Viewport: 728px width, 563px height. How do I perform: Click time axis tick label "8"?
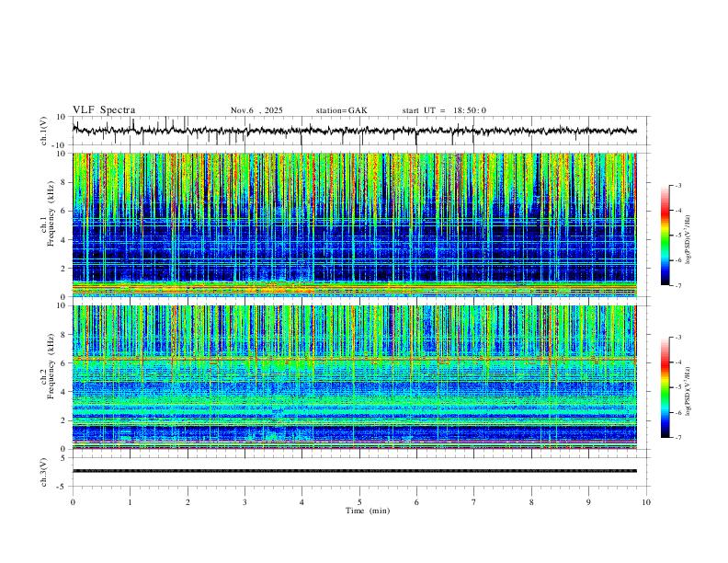(531, 502)
